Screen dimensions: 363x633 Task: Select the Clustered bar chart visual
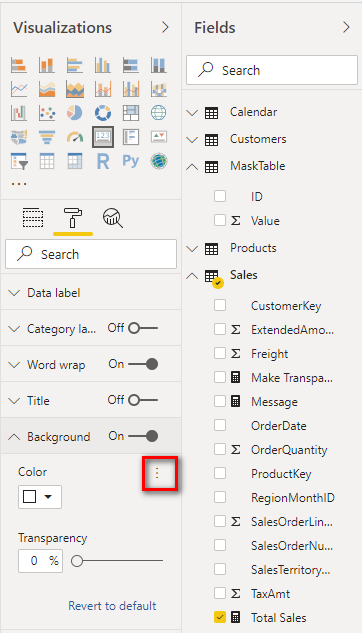click(x=75, y=65)
